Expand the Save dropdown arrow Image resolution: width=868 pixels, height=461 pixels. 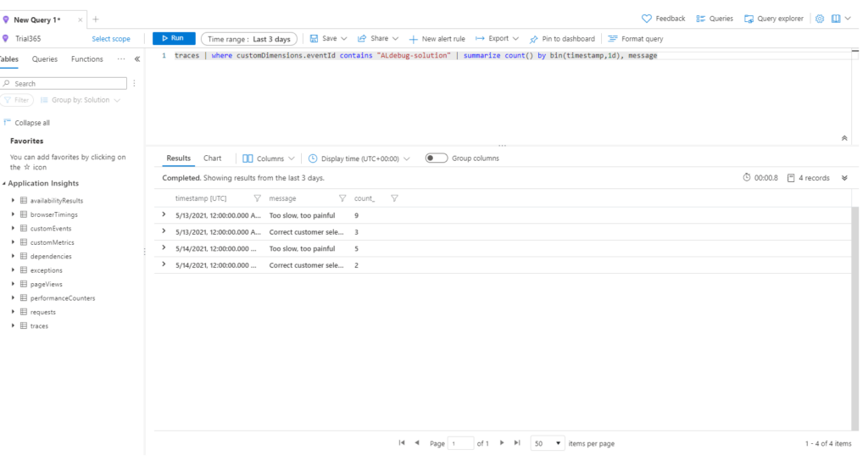point(344,39)
